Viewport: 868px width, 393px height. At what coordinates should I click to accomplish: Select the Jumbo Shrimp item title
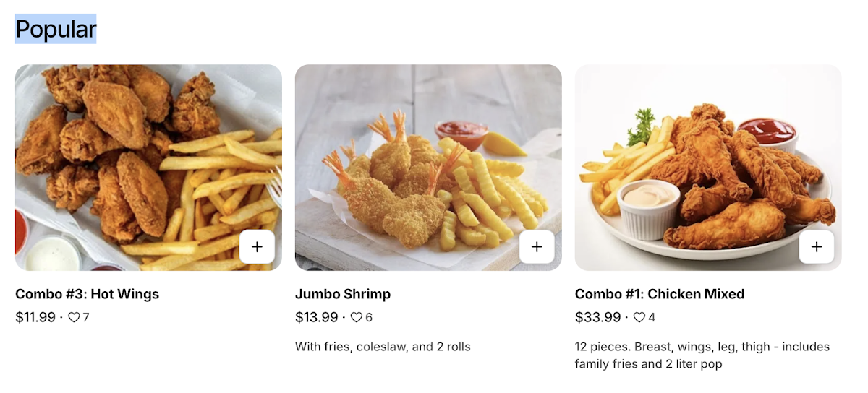click(x=343, y=294)
